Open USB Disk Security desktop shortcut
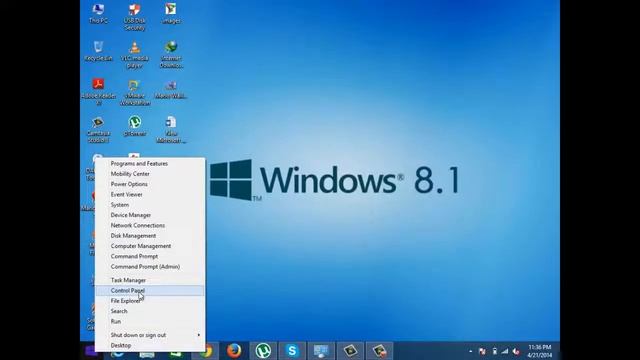The height and width of the screenshot is (360, 640). 135,17
